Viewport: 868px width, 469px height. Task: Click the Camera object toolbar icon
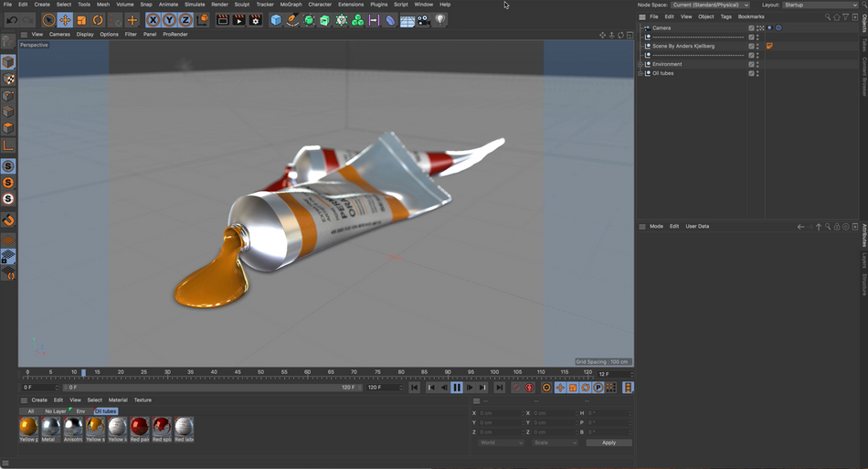point(424,19)
